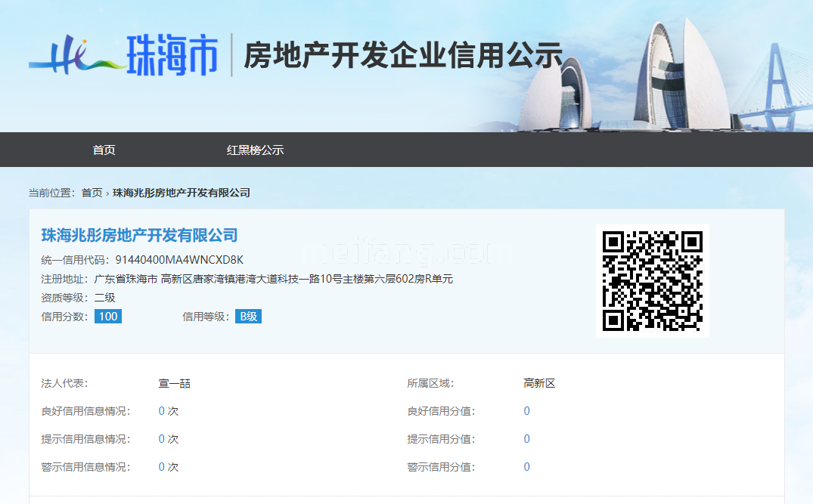Click the breadcrumb company name 珠海兆彤房地产开发有限公司
This screenshot has height=504, width=813.
(182, 193)
